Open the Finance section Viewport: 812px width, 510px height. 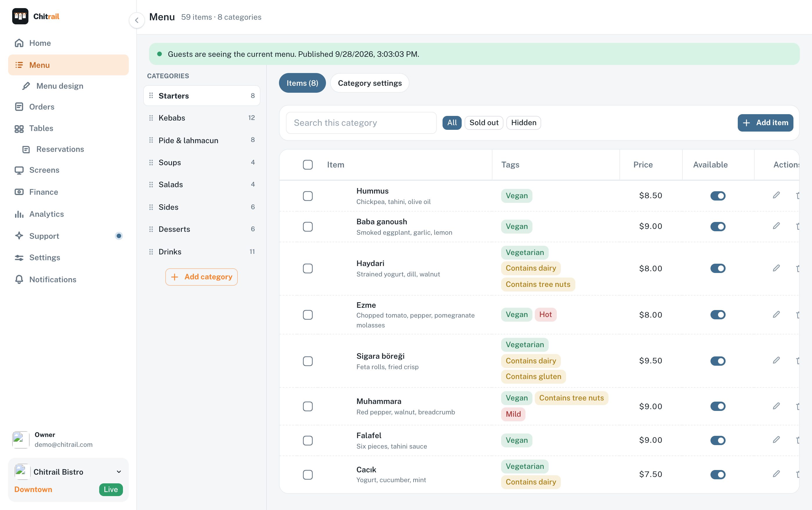click(68, 192)
